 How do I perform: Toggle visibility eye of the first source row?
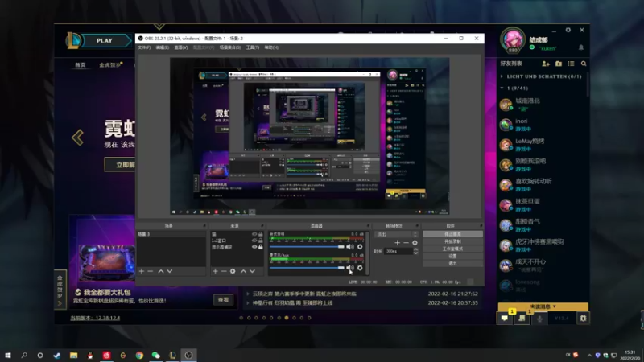point(254,234)
